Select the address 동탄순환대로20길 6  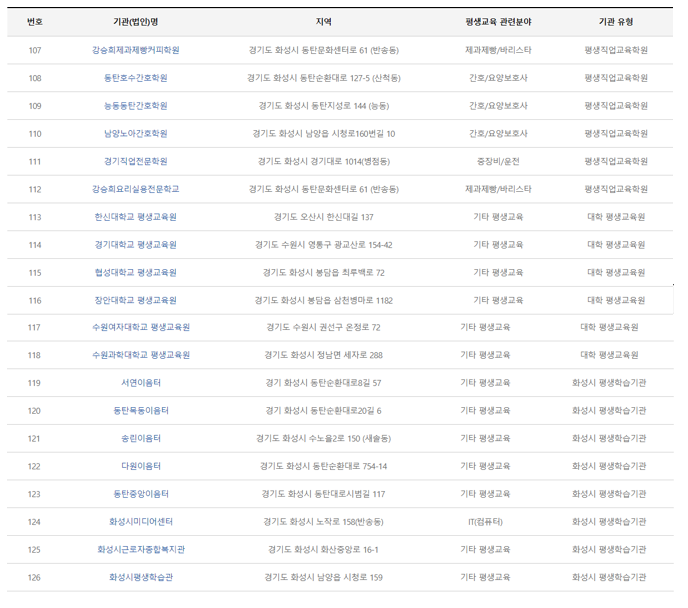346,411
